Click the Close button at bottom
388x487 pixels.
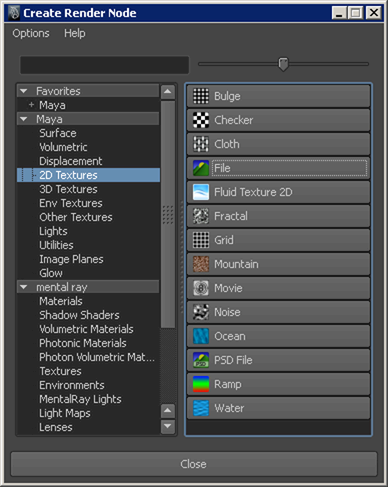coord(194,464)
